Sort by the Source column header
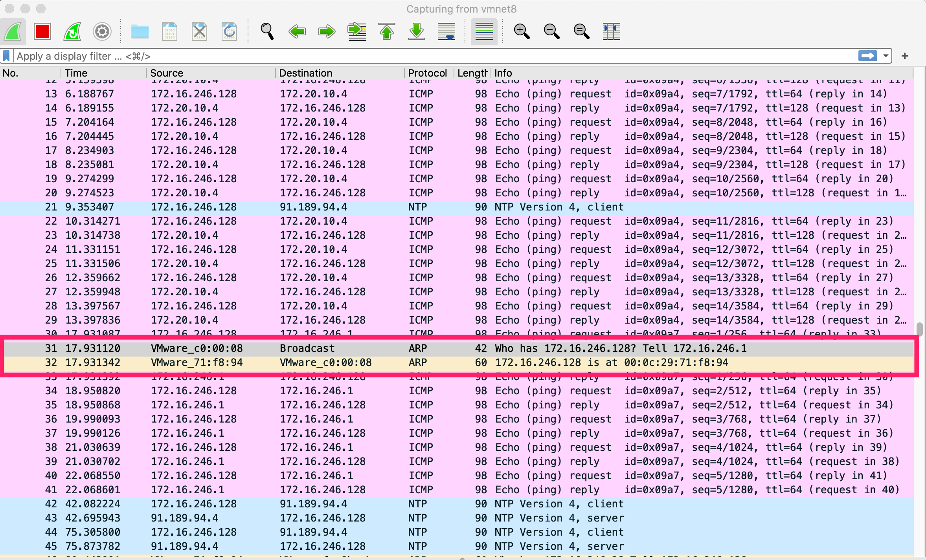Screen dimensions: 926x560 click(x=167, y=73)
